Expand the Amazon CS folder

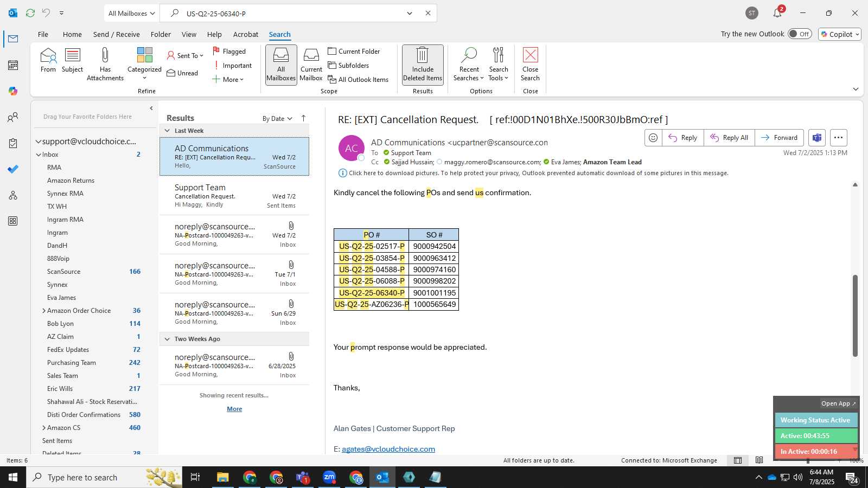44,428
